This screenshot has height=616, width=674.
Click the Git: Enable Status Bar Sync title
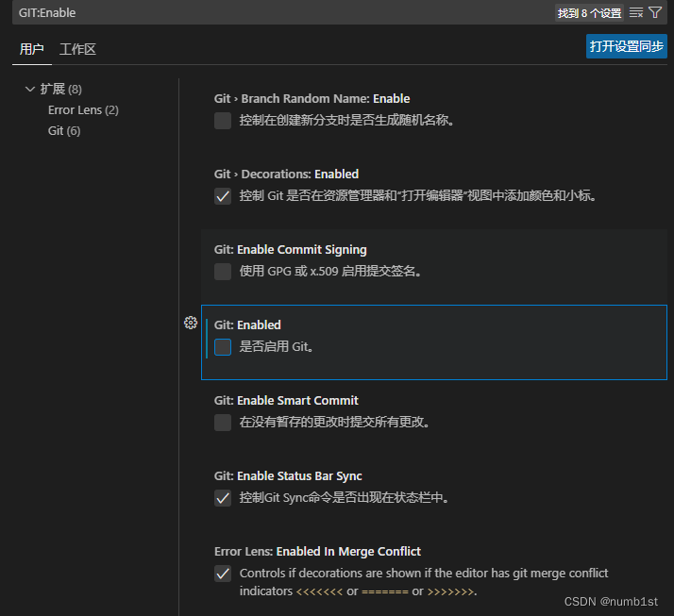[288, 476]
